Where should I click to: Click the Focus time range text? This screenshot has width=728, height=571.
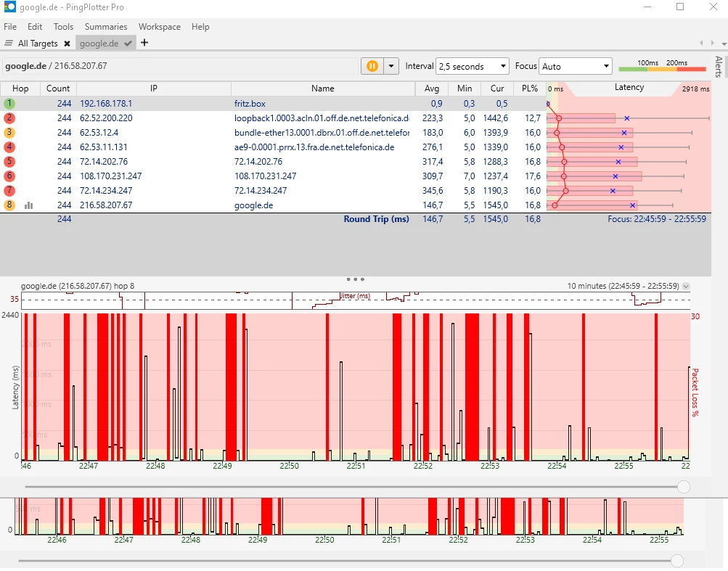656,218
